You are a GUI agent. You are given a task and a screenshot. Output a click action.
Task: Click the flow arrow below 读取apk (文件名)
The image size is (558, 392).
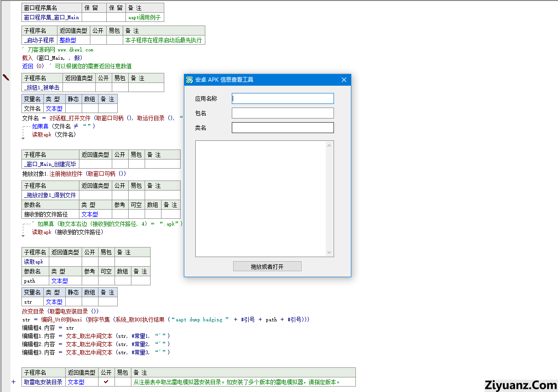(x=23, y=138)
